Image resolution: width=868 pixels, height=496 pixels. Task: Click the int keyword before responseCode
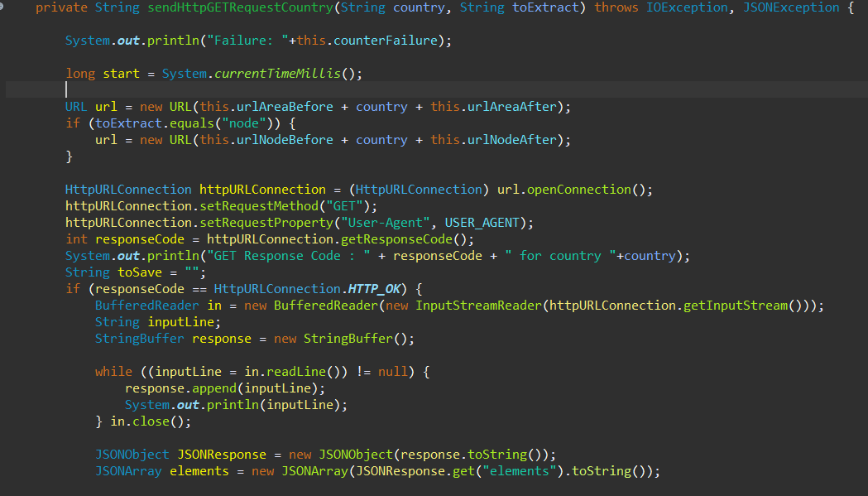click(x=76, y=239)
